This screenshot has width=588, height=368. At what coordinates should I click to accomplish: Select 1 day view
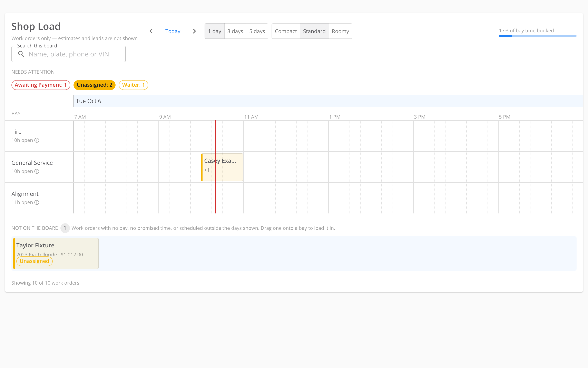(x=215, y=31)
